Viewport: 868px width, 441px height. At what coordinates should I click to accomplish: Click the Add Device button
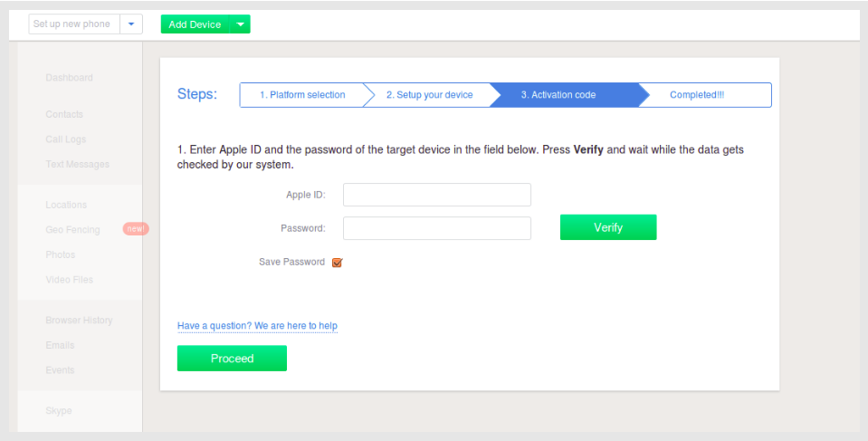coord(195,24)
